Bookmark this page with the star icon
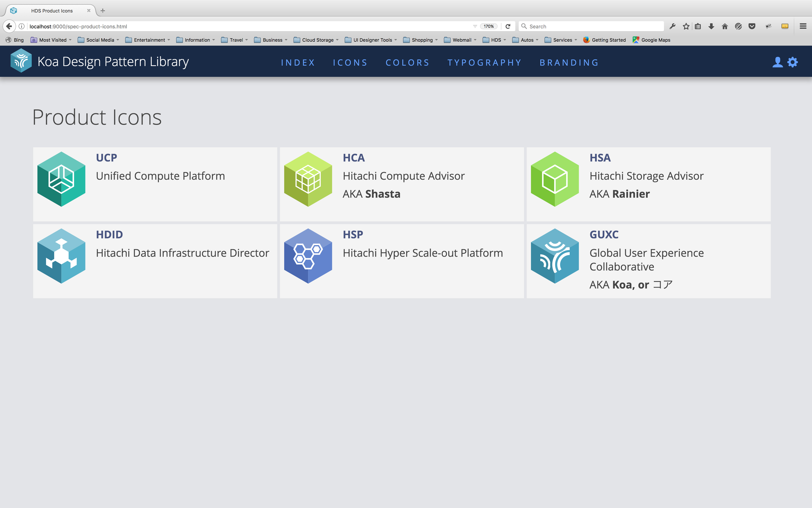 (x=686, y=26)
